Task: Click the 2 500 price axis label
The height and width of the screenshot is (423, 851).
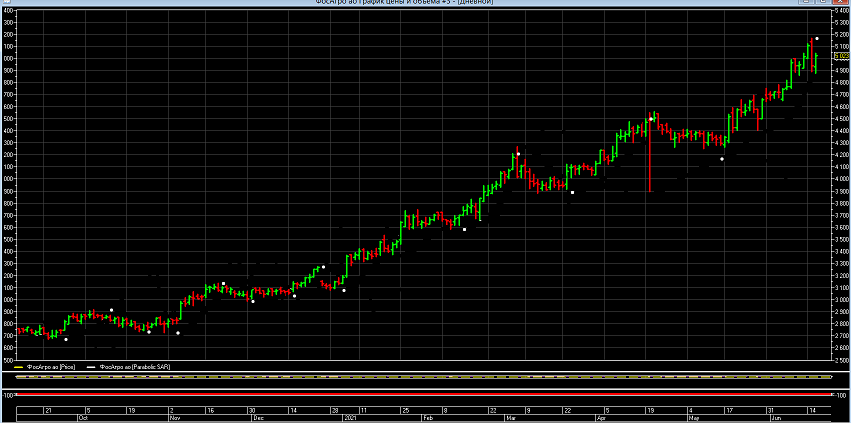Action: click(x=841, y=360)
